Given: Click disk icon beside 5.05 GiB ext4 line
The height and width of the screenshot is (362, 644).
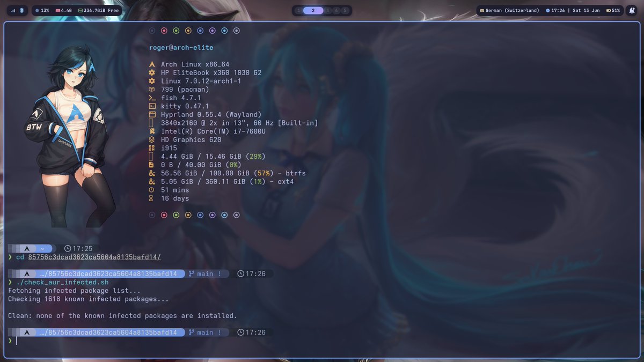Looking at the screenshot, I should coord(152,181).
